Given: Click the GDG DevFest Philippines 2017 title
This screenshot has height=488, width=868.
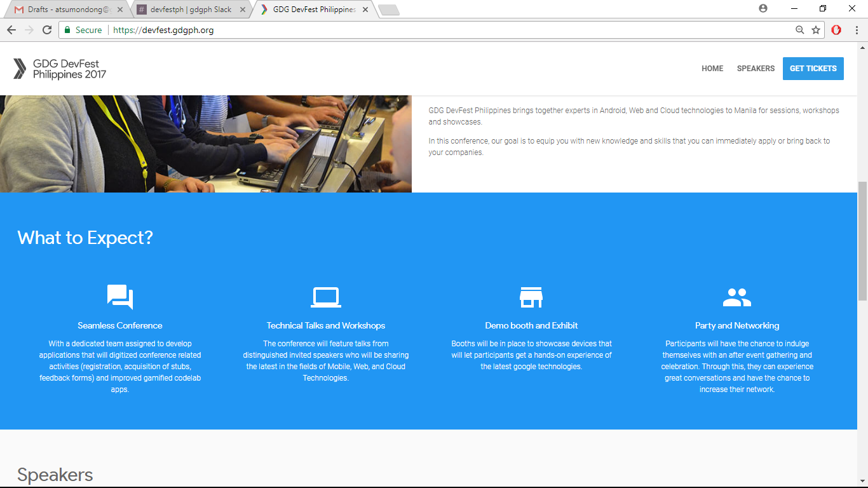Looking at the screenshot, I should point(70,69).
